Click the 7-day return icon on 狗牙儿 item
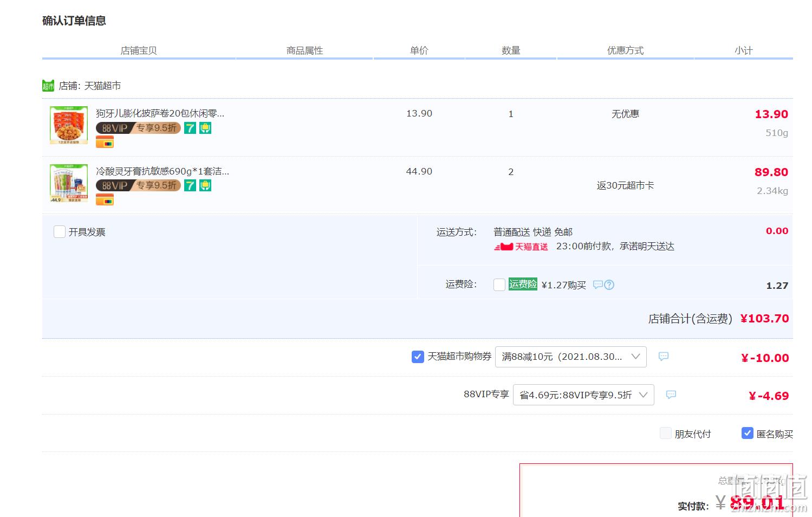Image resolution: width=812 pixels, height=517 pixels. tap(190, 128)
